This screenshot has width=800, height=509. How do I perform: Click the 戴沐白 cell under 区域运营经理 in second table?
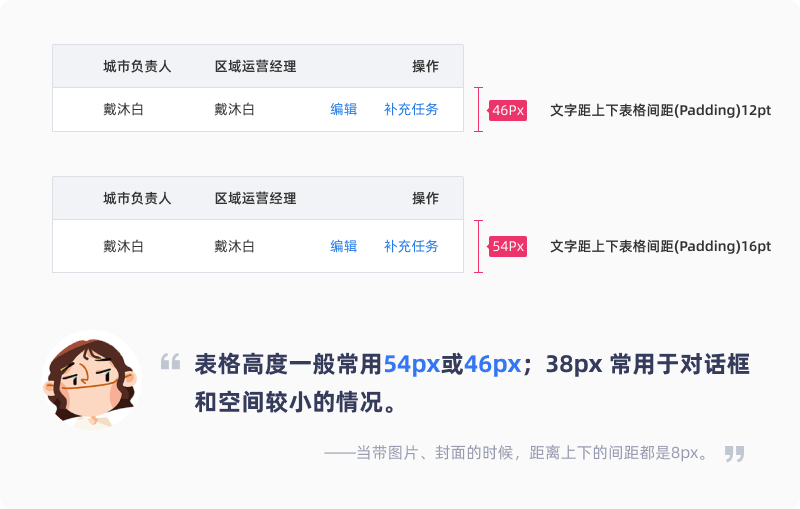tap(234, 246)
